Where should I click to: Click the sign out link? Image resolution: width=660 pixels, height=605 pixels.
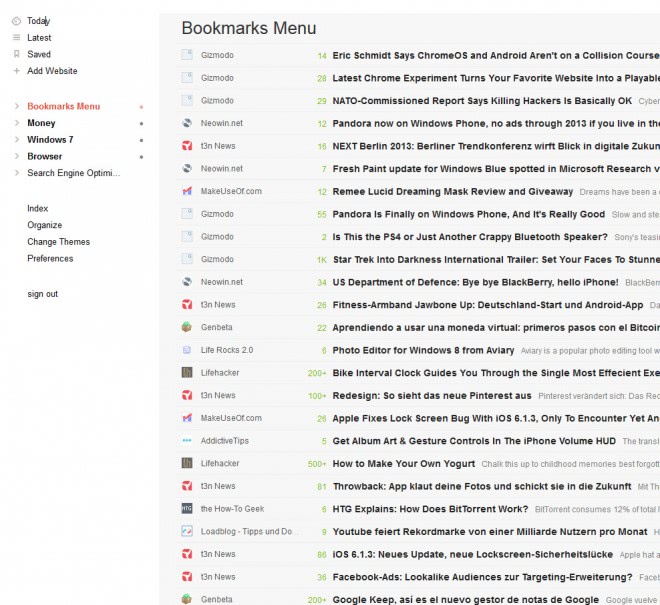pyautogui.click(x=42, y=294)
